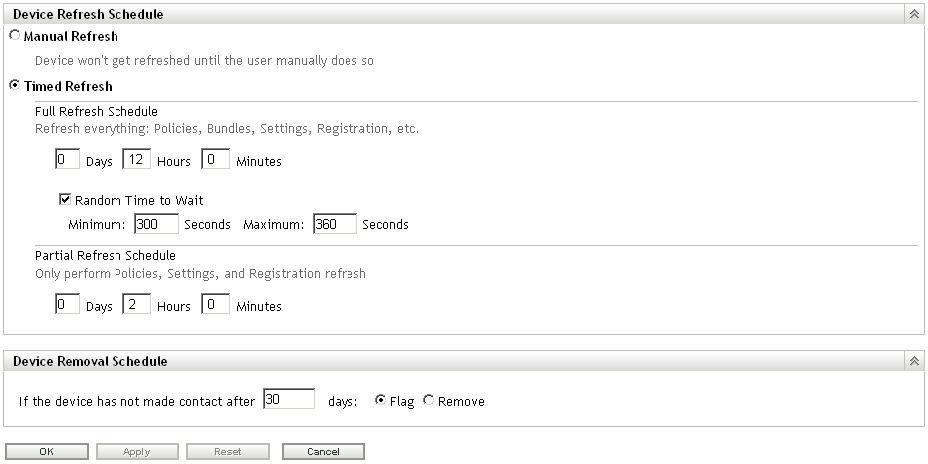The image size is (928, 464).
Task: Click the Maximum seconds field
Action: coord(335,224)
